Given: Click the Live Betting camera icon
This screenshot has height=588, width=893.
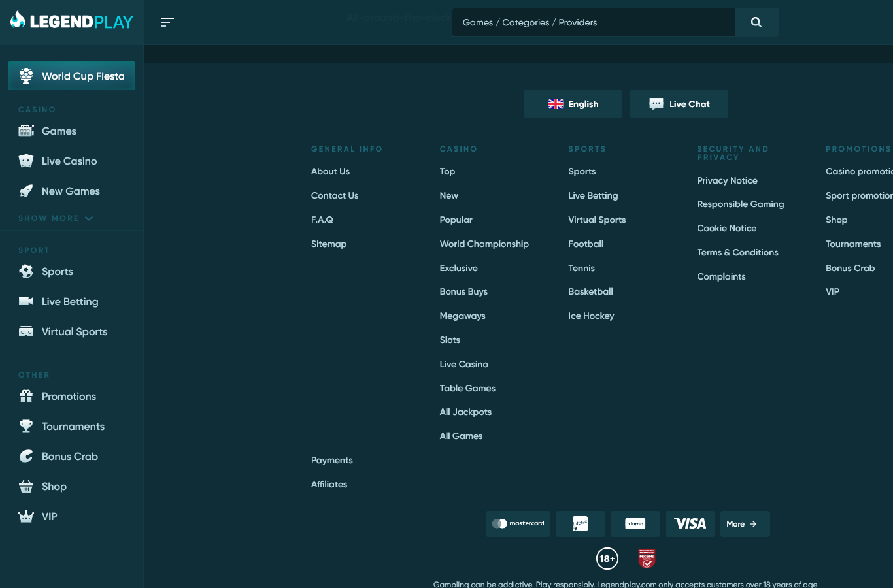Looking at the screenshot, I should click(26, 301).
